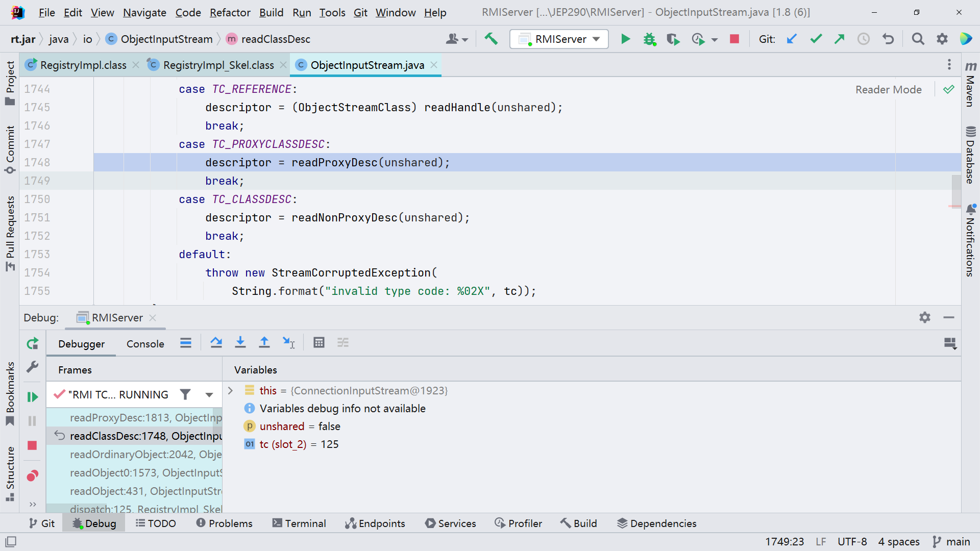Image resolution: width=980 pixels, height=551 pixels.
Task: Open the Terminal tool window button
Action: click(x=299, y=523)
